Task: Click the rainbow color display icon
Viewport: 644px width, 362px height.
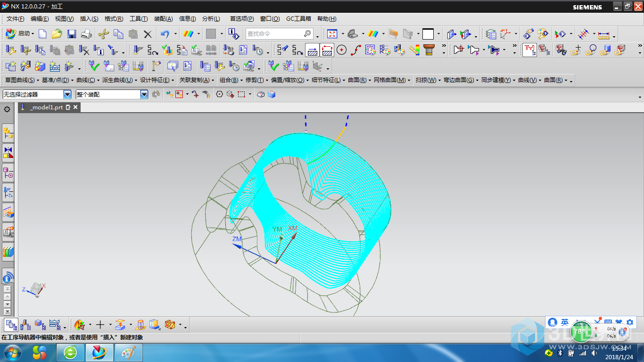Action: 189,34
